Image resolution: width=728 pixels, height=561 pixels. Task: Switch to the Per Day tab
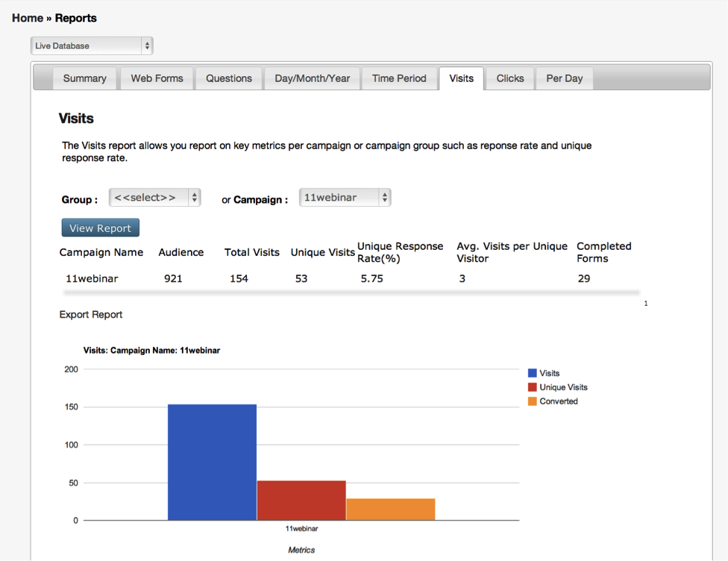(564, 78)
